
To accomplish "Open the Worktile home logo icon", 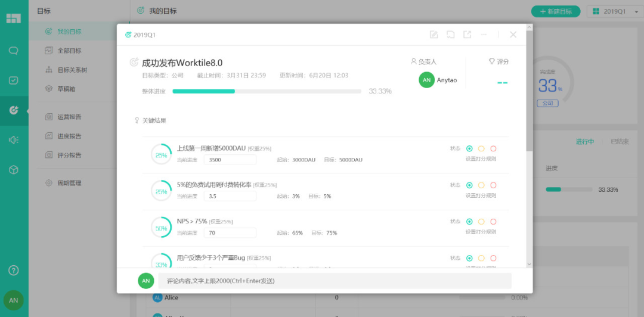I will tap(13, 18).
